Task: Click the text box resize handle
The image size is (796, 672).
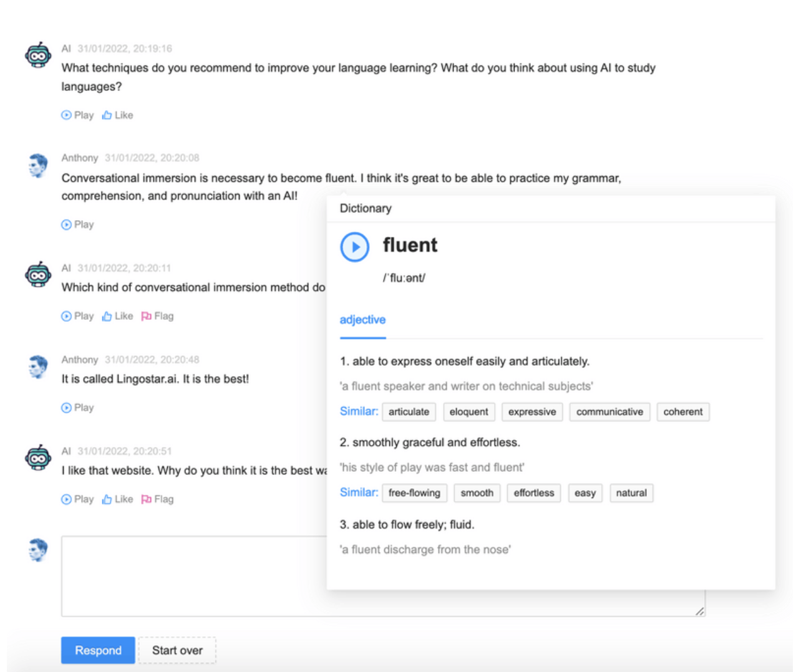Action: coord(700,612)
